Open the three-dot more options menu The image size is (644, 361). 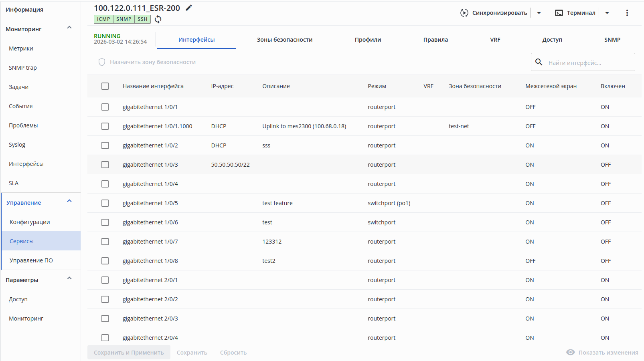[x=627, y=13]
